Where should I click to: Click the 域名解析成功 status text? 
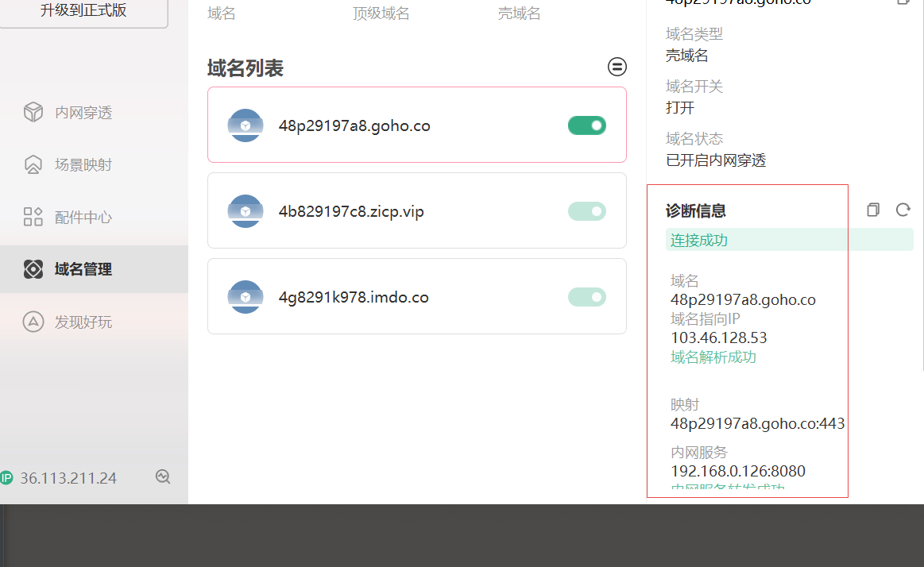click(x=713, y=357)
